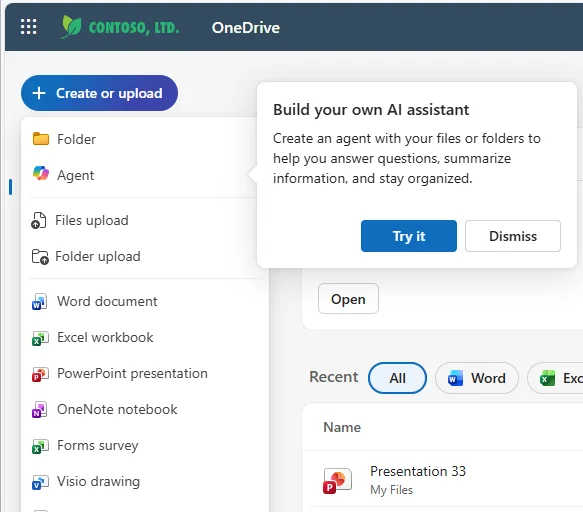This screenshot has width=583, height=512.
Task: Click the PowerPoint presentation icon
Action: (40, 374)
